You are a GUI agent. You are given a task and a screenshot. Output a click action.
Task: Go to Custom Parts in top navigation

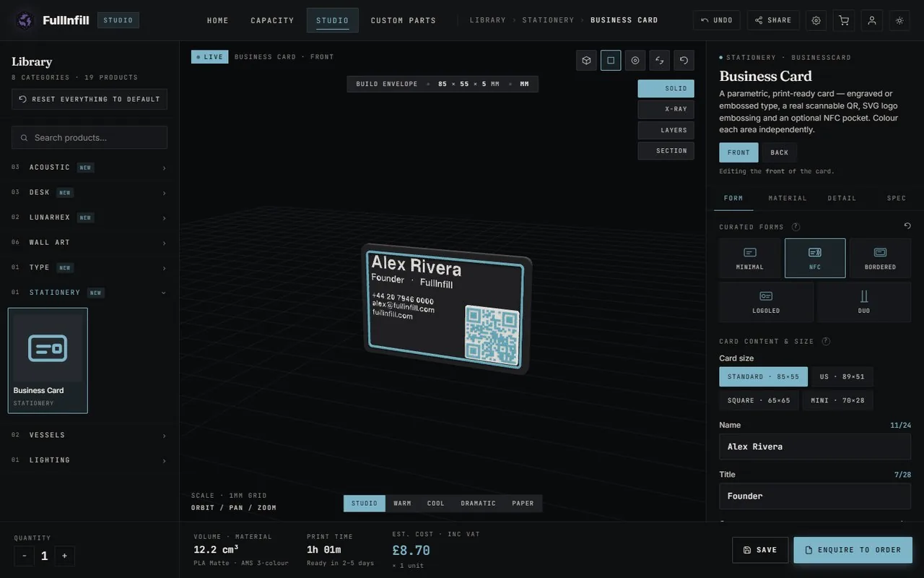point(404,20)
